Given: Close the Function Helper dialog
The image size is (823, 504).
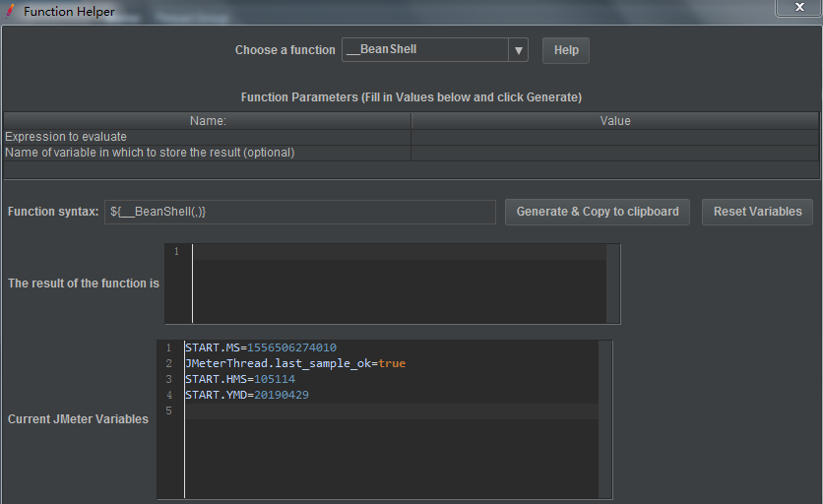Looking at the screenshot, I should click(799, 7).
